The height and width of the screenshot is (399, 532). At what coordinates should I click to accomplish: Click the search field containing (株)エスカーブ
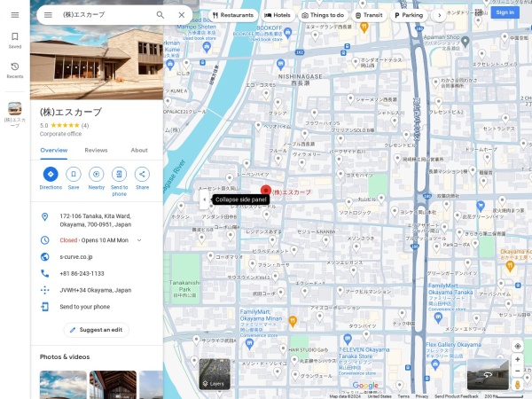(x=106, y=15)
